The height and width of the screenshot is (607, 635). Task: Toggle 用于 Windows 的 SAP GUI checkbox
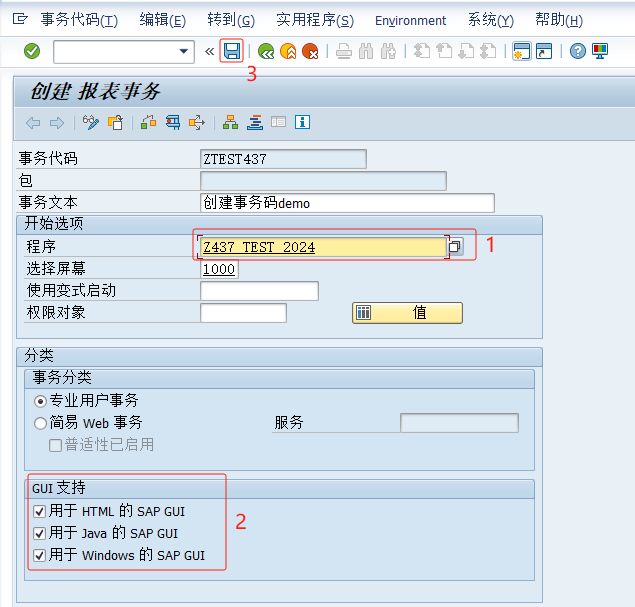point(39,555)
